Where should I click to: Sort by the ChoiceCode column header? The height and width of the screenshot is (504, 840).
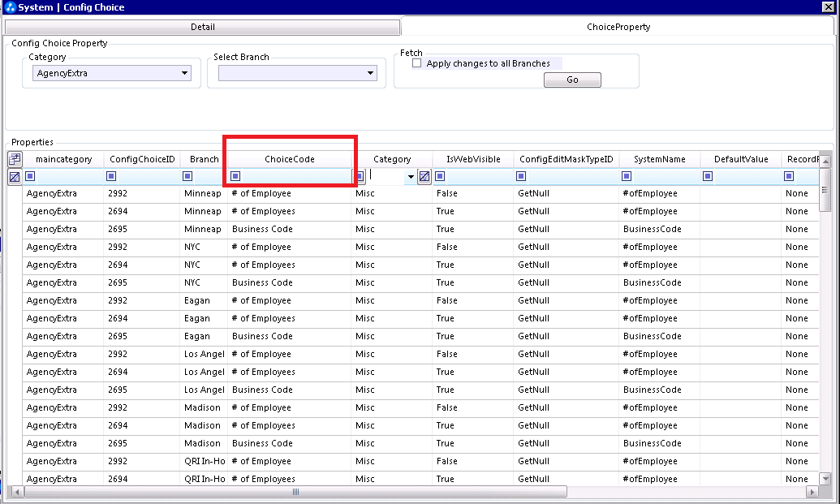click(289, 159)
